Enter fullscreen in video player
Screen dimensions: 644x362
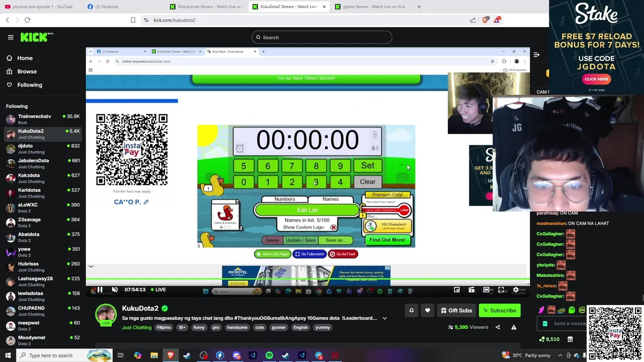(x=501, y=290)
